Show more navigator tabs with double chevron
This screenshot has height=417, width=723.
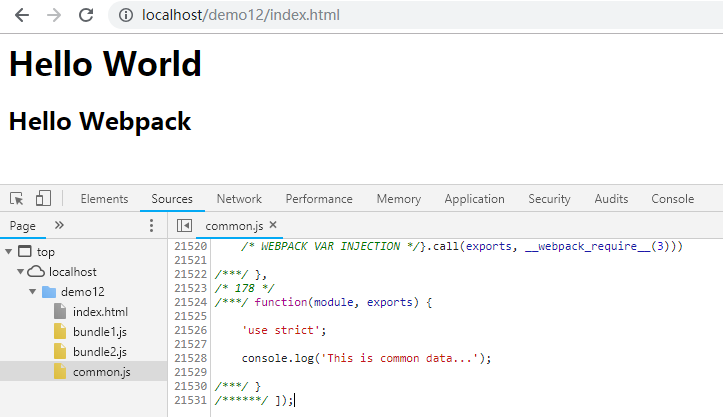point(59,225)
